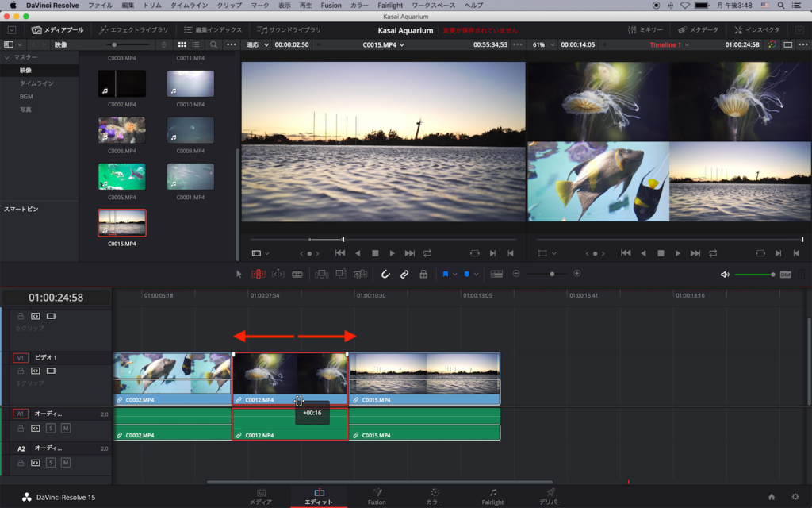
Task: Open the インスペクタ panel
Action: 756,30
